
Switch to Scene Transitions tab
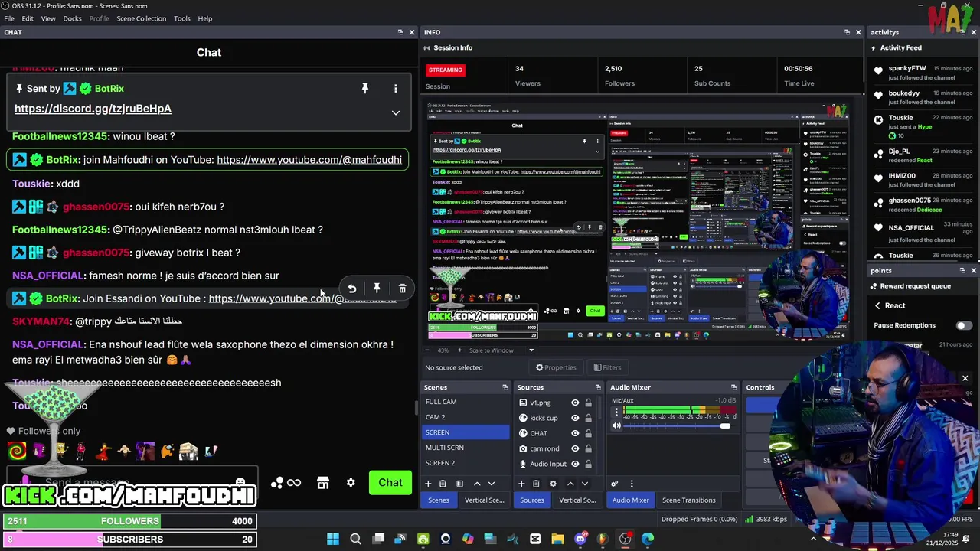[688, 500]
